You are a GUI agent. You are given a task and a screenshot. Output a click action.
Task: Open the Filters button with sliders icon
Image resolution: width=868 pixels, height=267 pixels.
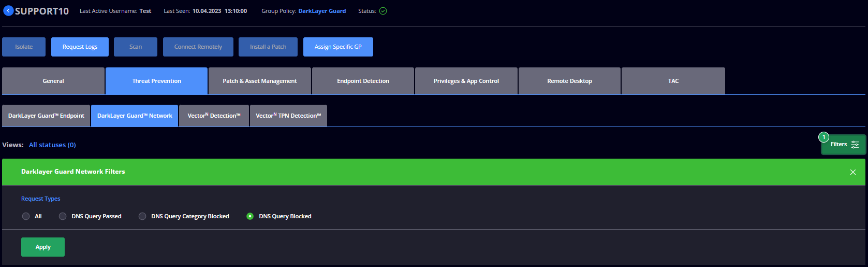(844, 145)
